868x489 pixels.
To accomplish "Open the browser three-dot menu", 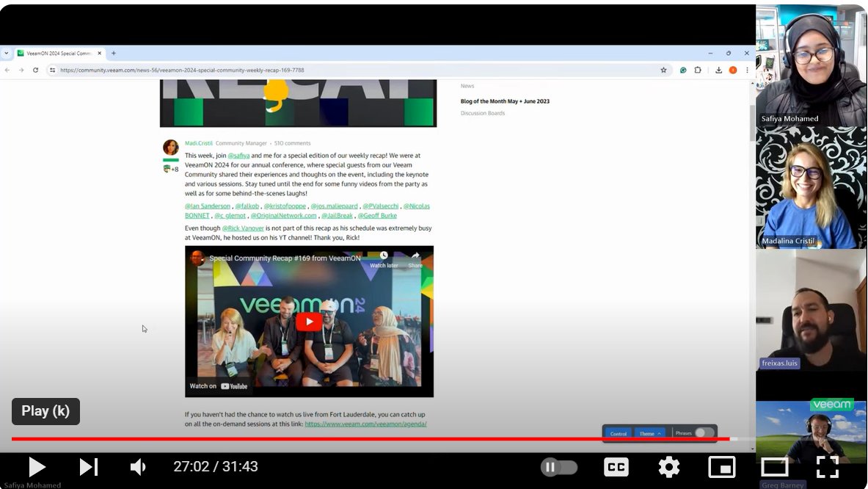I will (x=747, y=70).
